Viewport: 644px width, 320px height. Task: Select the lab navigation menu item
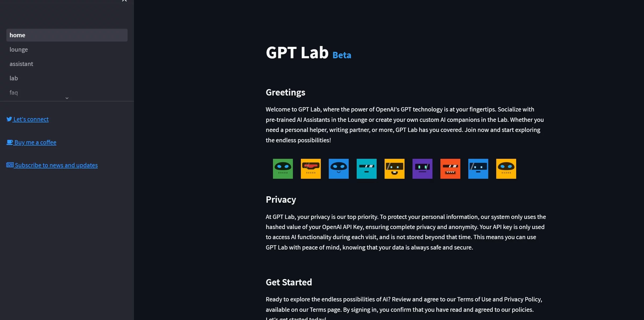pyautogui.click(x=14, y=78)
